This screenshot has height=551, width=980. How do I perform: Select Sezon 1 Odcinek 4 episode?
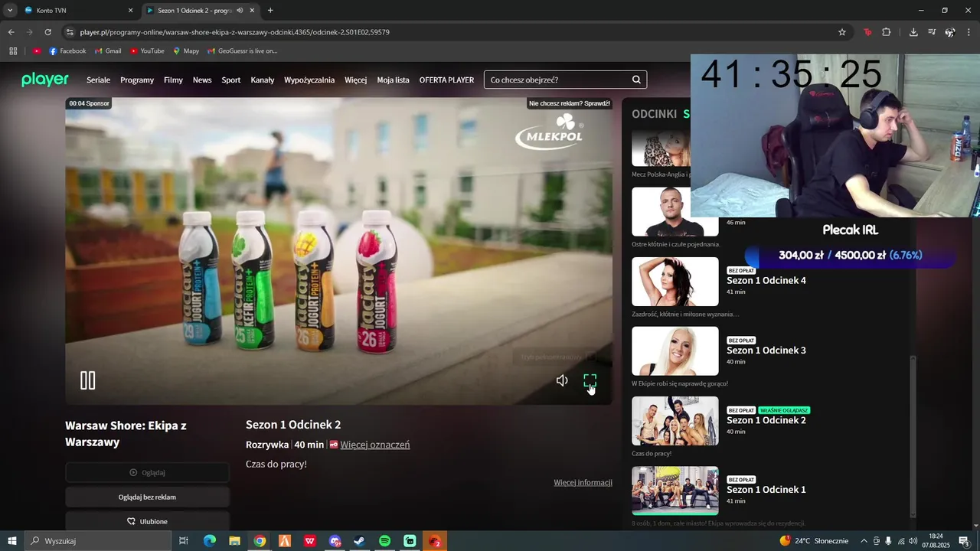point(766,280)
